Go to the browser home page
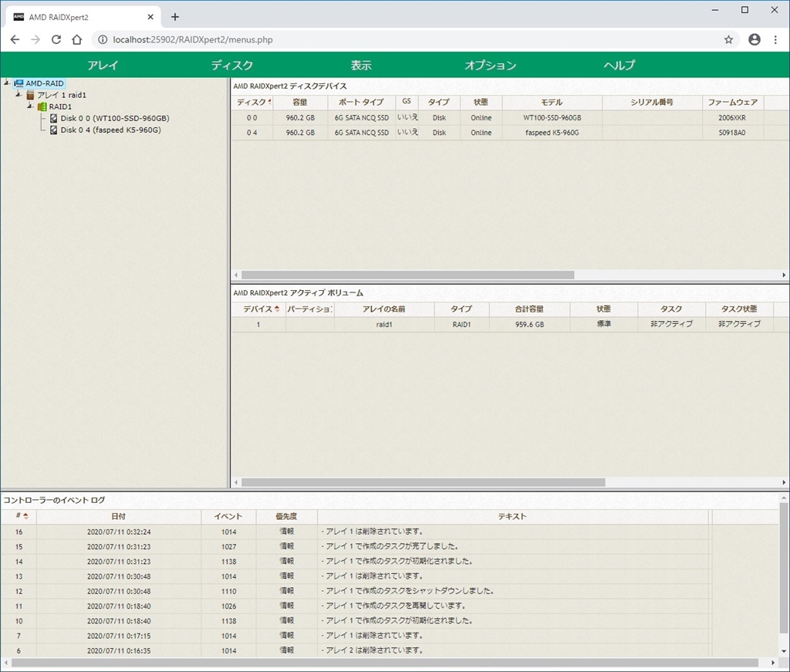This screenshot has width=790, height=672. [77, 39]
